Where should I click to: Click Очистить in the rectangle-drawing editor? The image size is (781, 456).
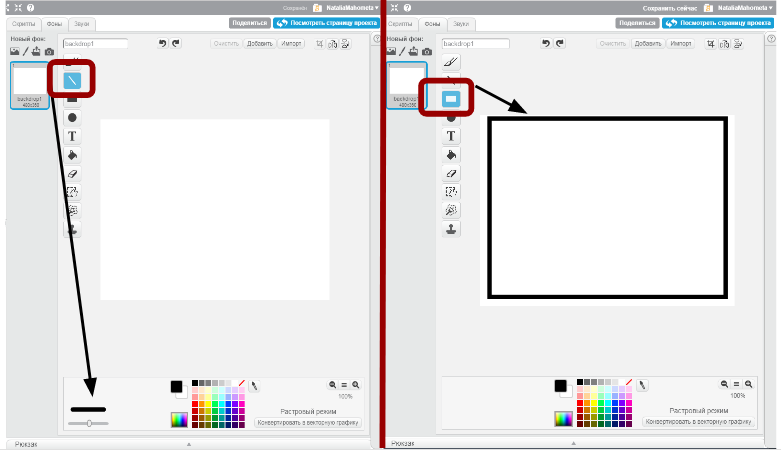tap(613, 44)
